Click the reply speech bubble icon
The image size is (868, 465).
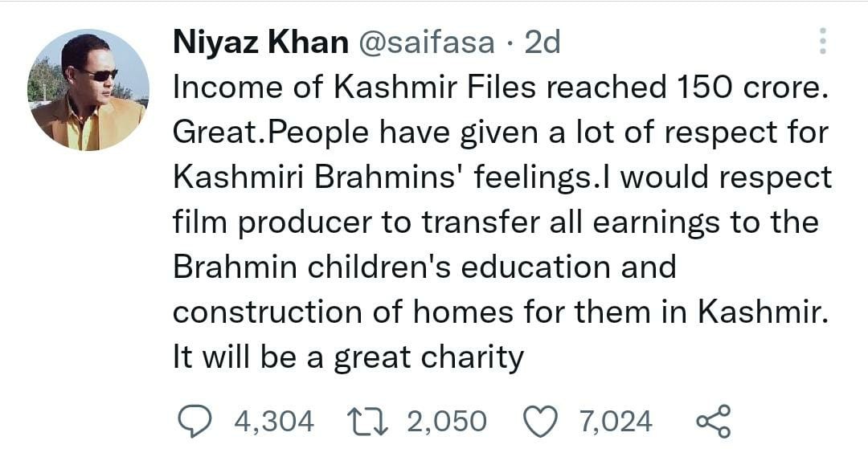click(192, 422)
